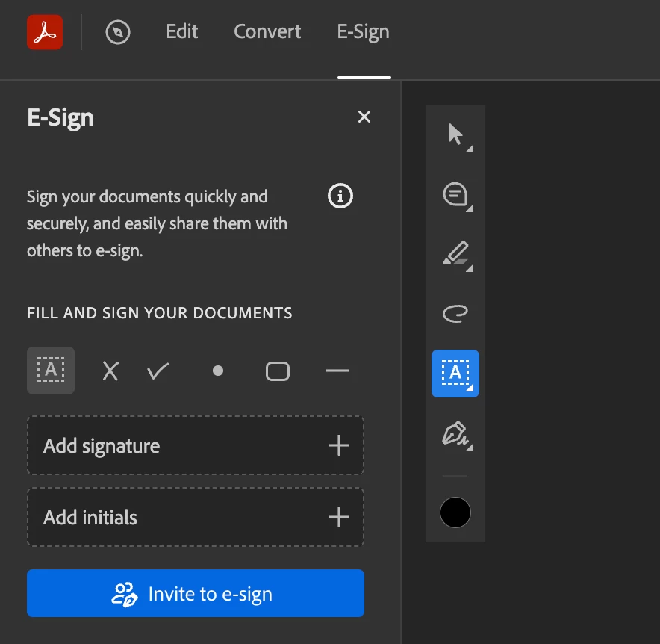Select the freehand Draw loop tool
Screen dimensions: 660x644
(455, 314)
